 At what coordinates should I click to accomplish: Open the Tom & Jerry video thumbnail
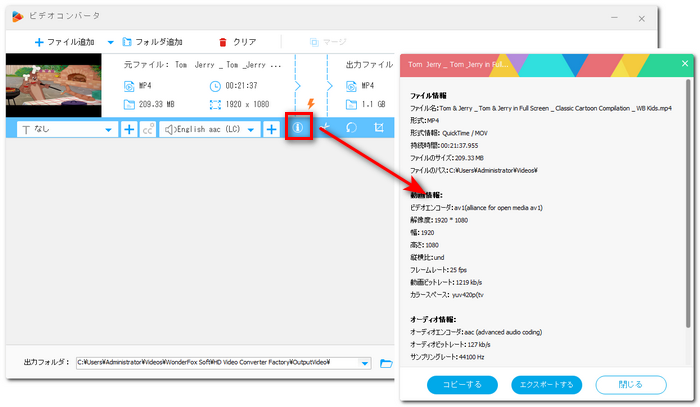[54, 85]
